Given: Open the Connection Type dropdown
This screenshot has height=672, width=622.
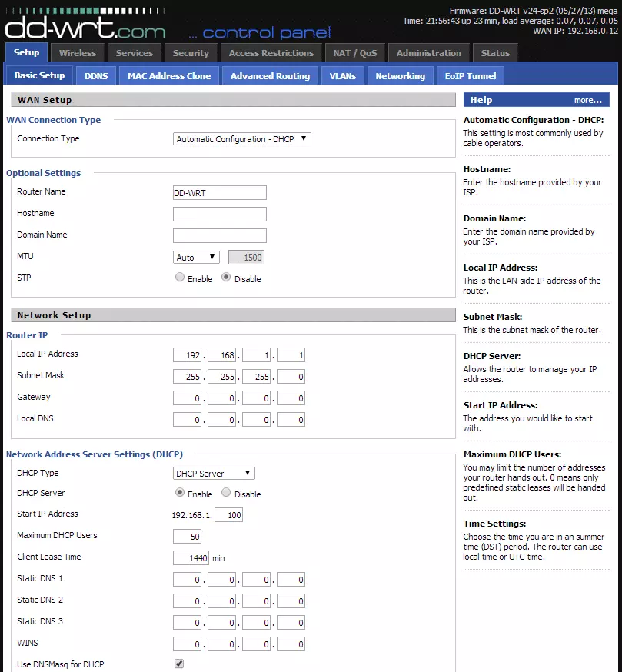Looking at the screenshot, I should (x=241, y=139).
